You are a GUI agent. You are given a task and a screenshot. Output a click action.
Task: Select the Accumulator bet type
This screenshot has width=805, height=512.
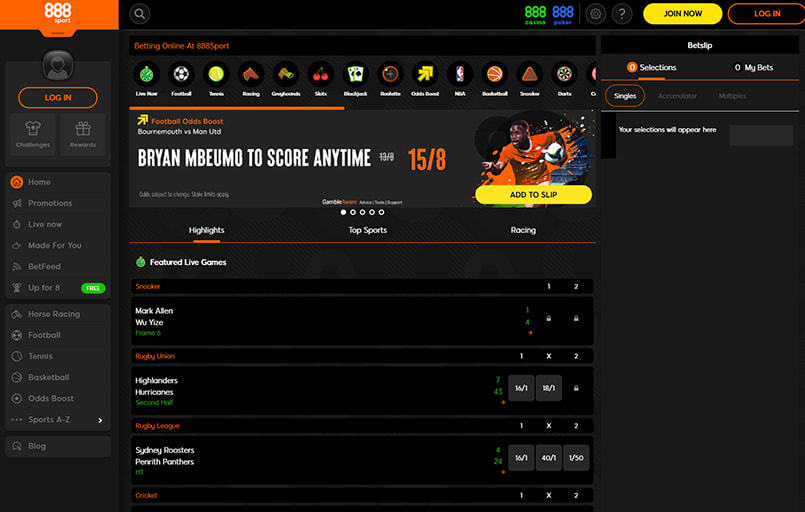coord(677,96)
